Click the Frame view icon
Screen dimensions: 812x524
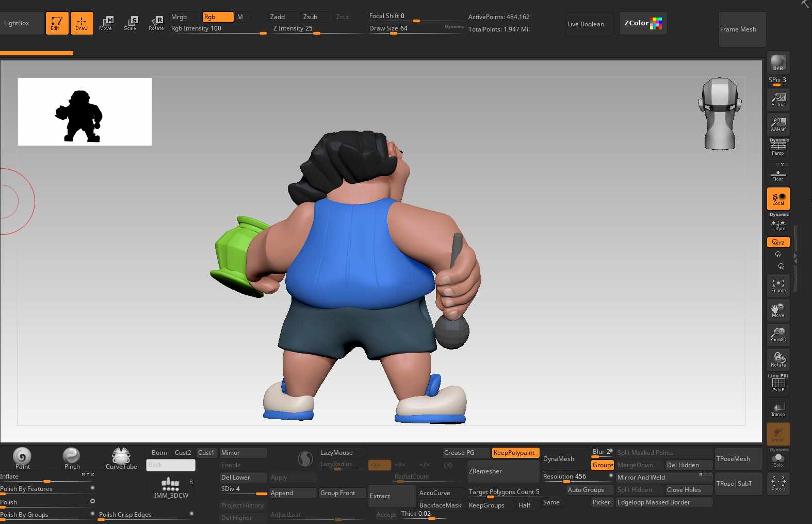[778, 285]
